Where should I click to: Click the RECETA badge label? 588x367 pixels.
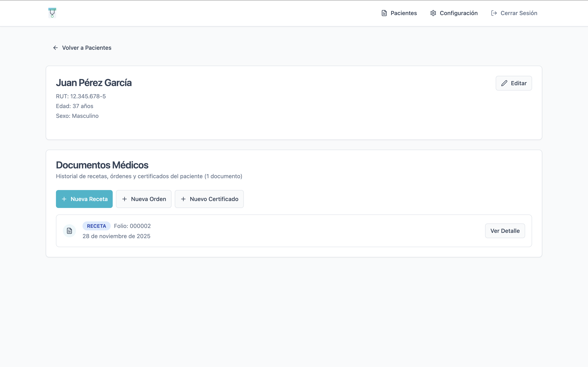[x=96, y=226]
